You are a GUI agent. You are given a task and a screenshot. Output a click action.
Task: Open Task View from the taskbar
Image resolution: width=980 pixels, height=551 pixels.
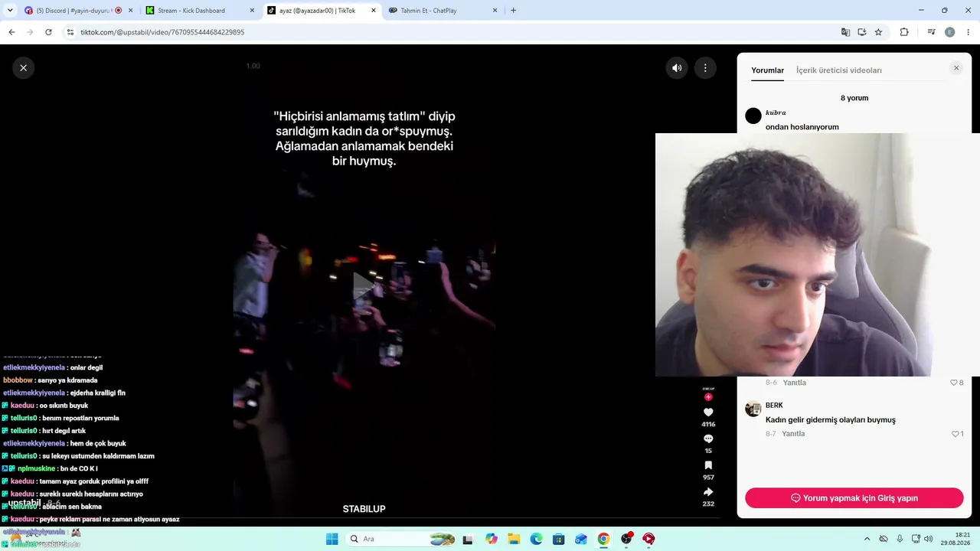468,539
